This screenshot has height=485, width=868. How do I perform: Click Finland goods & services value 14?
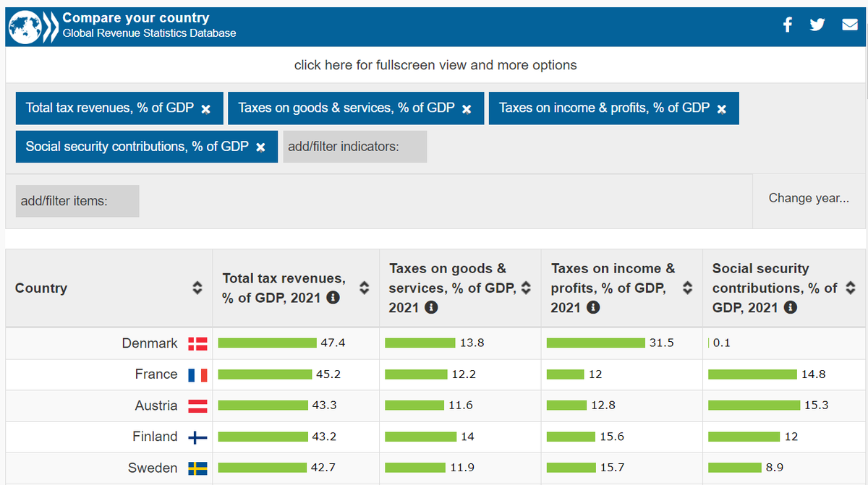467,437
